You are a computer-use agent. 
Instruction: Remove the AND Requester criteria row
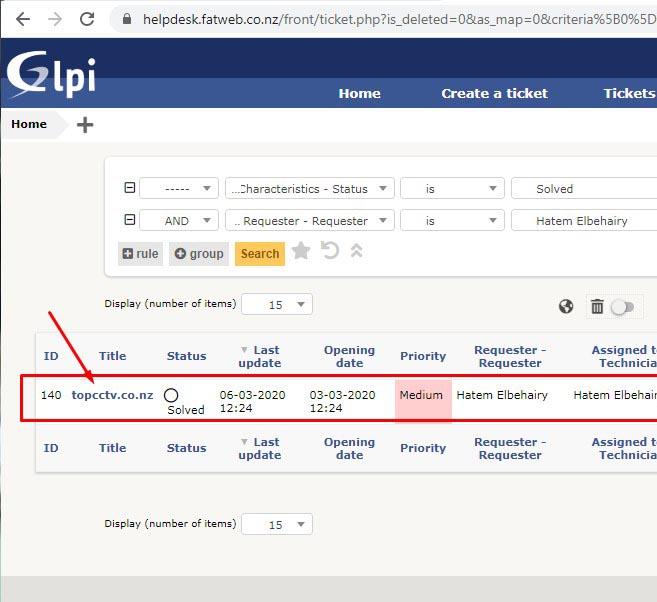click(129, 221)
